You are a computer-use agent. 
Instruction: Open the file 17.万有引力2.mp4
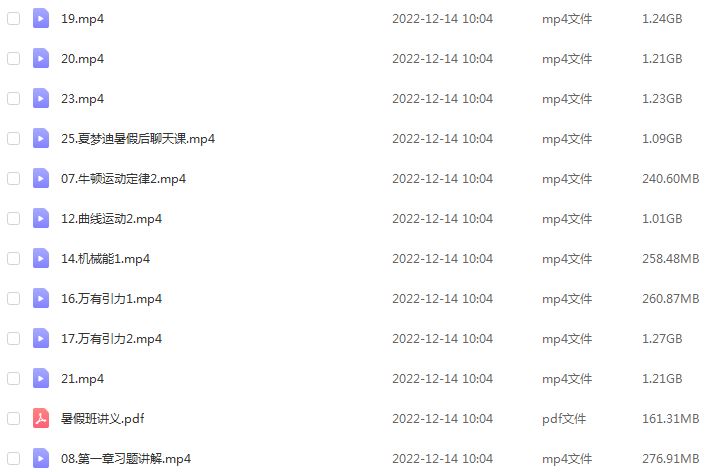[112, 338]
